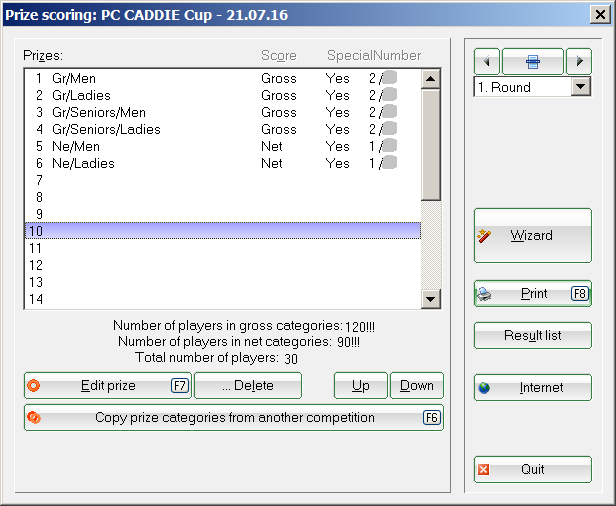Select empty prize row 12
616x506 pixels.
(223, 265)
